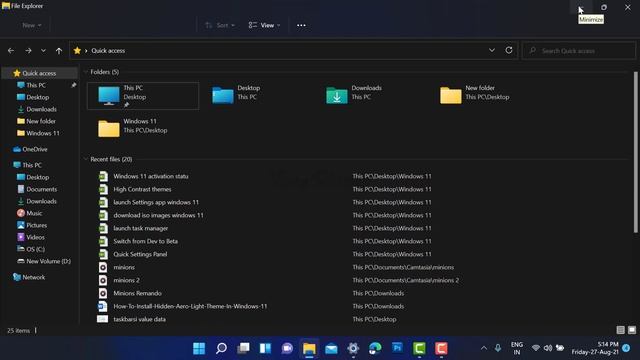The height and width of the screenshot is (360, 640).
Task: Go back with the left arrow
Action: click(x=11, y=51)
